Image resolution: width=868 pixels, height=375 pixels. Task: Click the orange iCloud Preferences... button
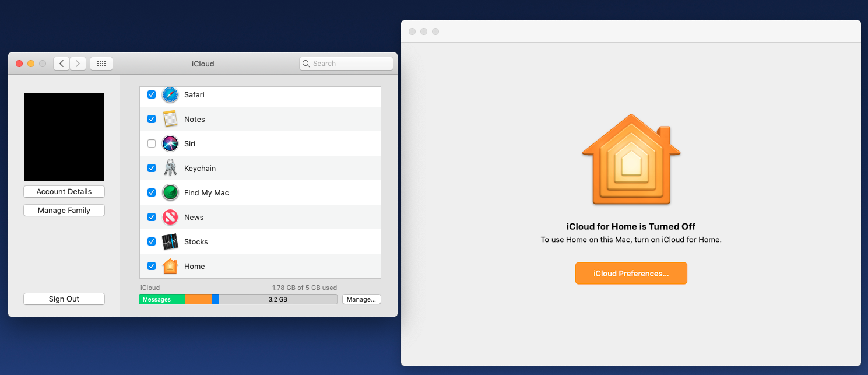pyautogui.click(x=631, y=273)
